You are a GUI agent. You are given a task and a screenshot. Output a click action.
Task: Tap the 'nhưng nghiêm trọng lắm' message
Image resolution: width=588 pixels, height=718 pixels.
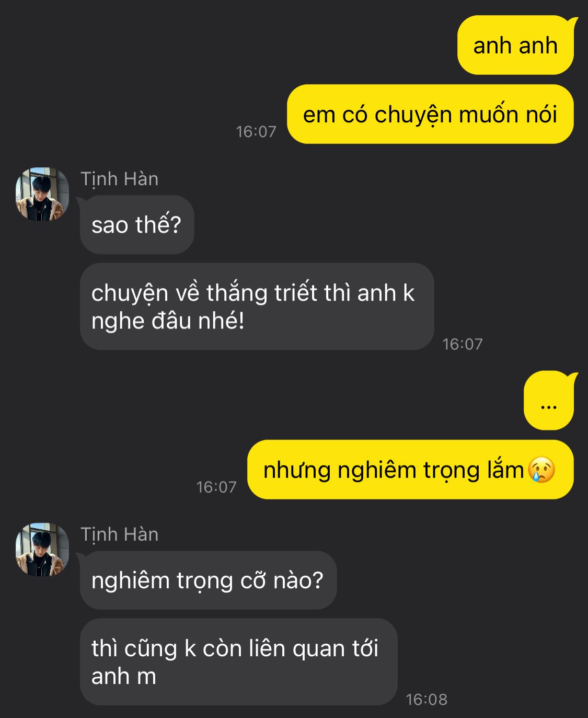click(410, 470)
